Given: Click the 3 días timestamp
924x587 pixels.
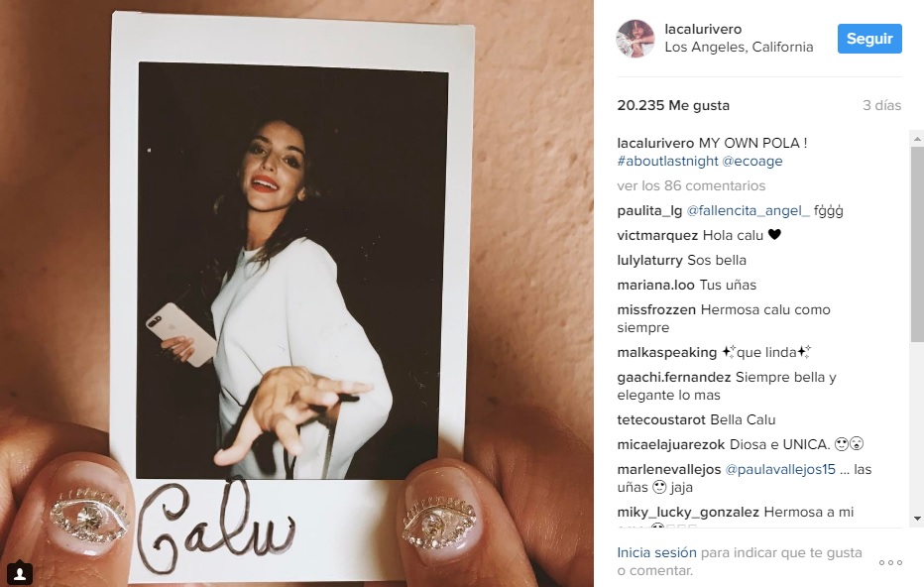Looking at the screenshot, I should pos(882,105).
